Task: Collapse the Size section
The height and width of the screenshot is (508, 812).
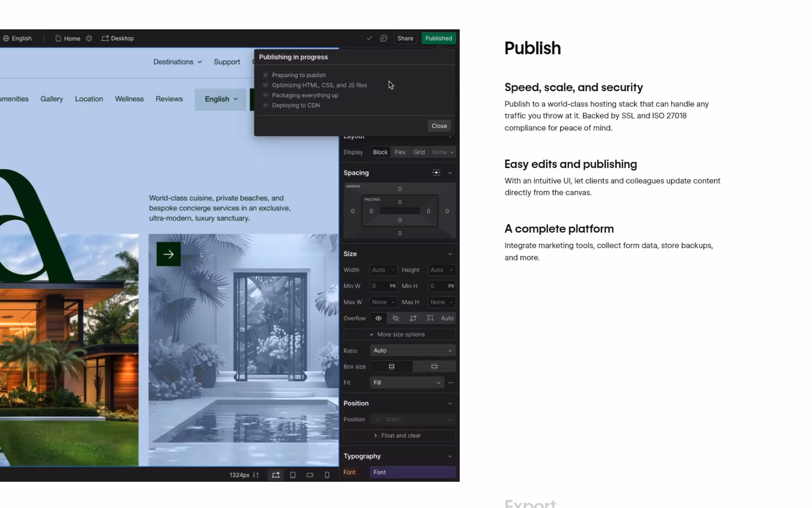Action: (x=450, y=254)
